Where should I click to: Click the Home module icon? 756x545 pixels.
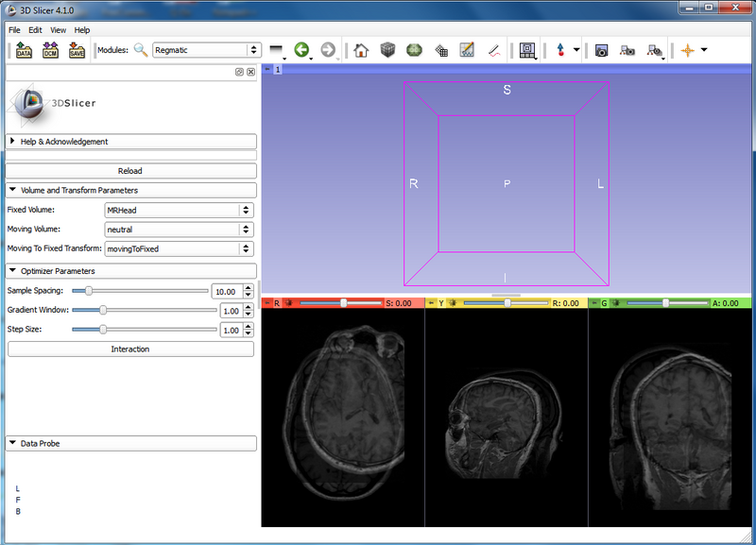[360, 50]
